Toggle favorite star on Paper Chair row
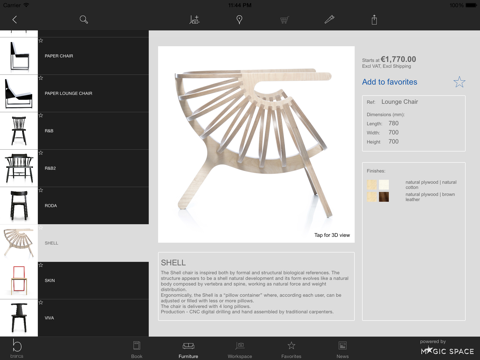480x360 pixels. 41,41
